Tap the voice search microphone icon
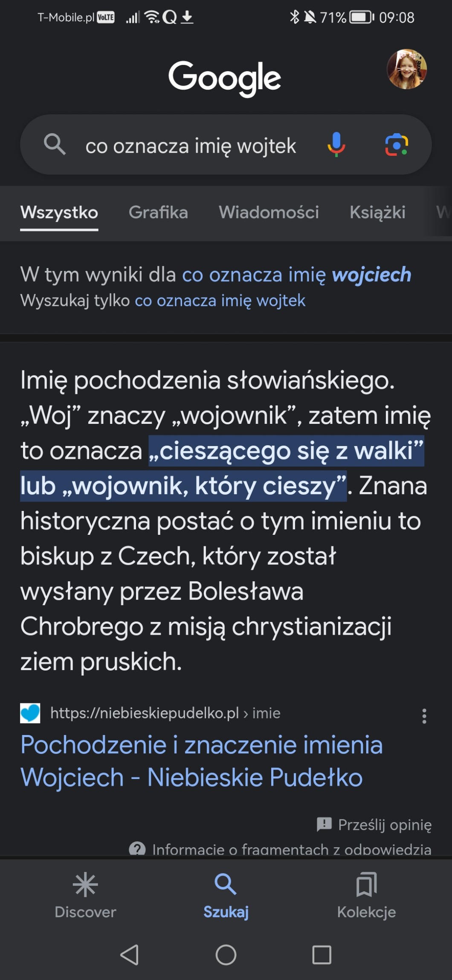Screen dimensions: 452x980 (x=336, y=145)
